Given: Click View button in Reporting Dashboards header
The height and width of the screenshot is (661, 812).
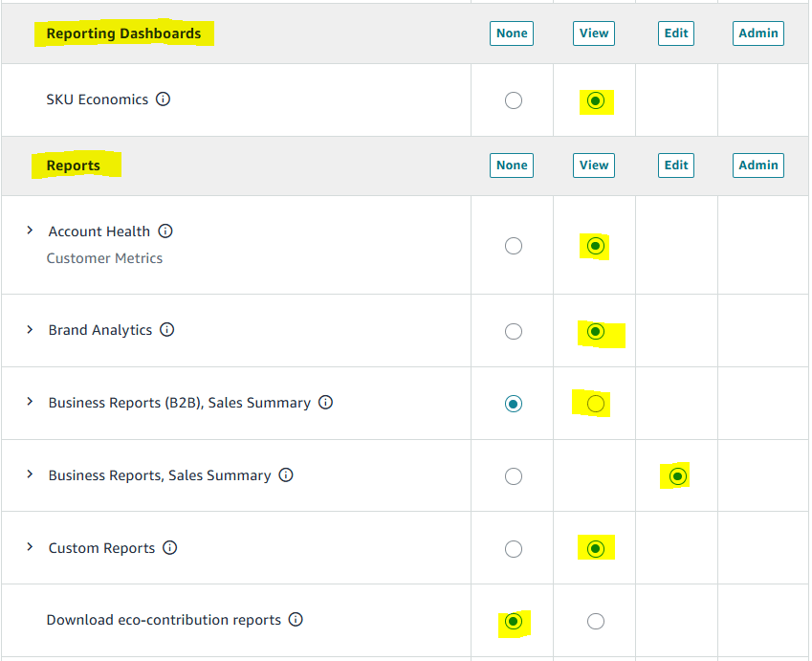Looking at the screenshot, I should [x=594, y=33].
